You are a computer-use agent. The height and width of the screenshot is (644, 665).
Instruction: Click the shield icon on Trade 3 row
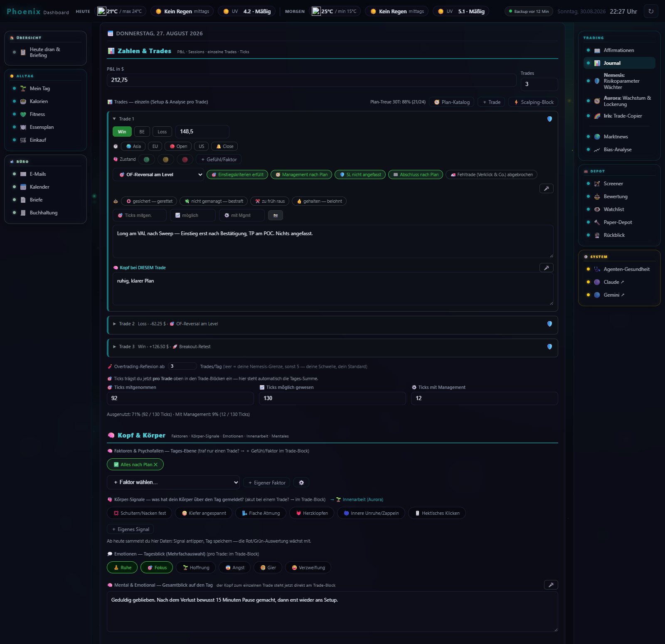pyautogui.click(x=549, y=347)
